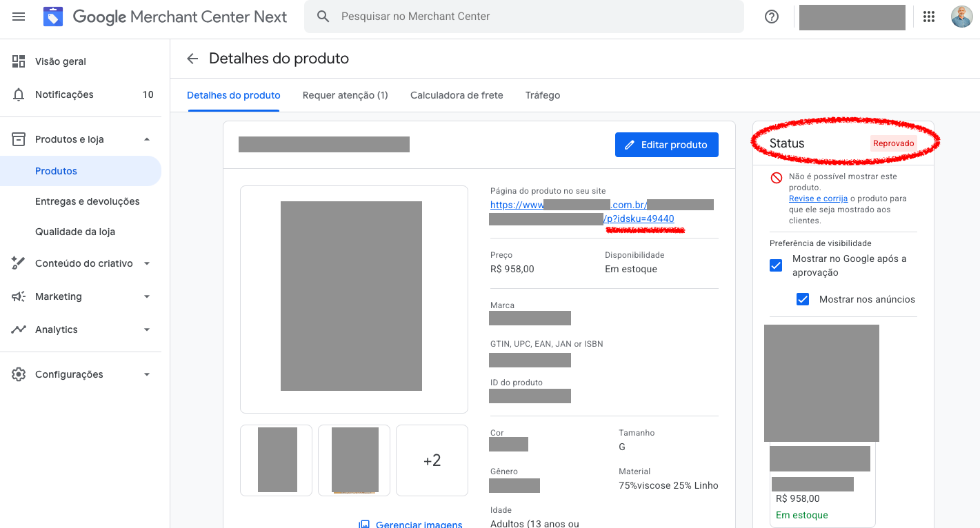This screenshot has width=980, height=528.
Task: Click the Notificações bell icon
Action: (19, 95)
